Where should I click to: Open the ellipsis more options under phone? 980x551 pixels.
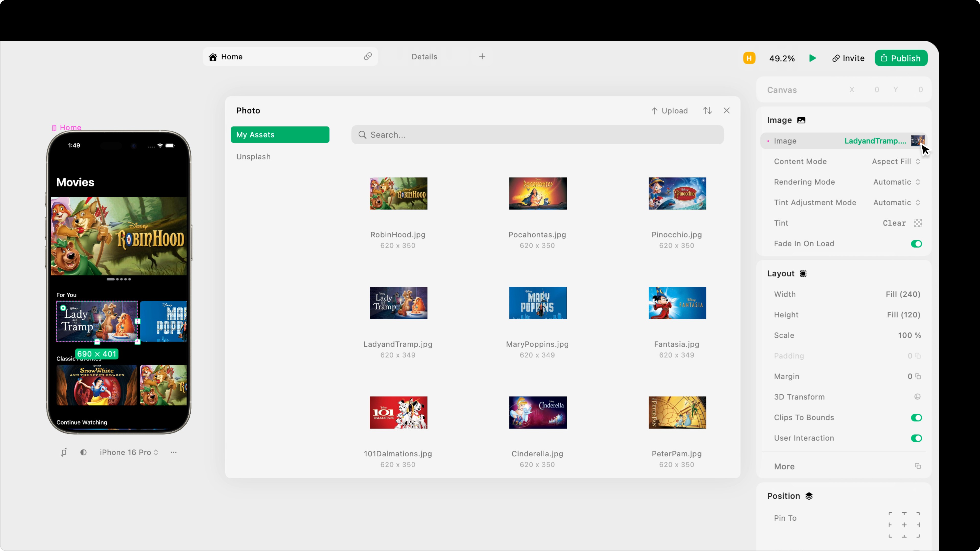pos(174,452)
